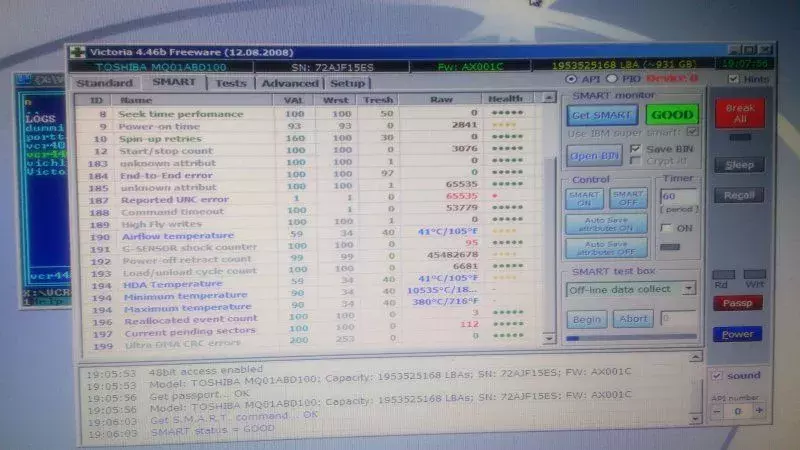Click the red Passp button
Image resolution: width=800 pixels, height=450 pixels.
click(x=738, y=303)
